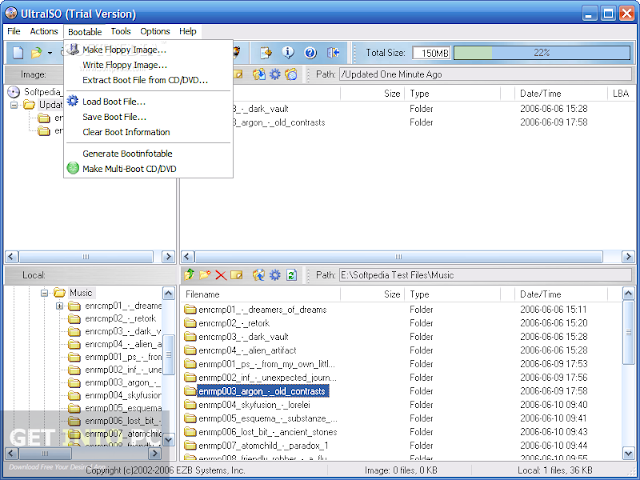Screen dimensions: 640x480
Task: Select enrmp006_lost_bit_-_ancient_stones in the local list
Action: point(260,432)
